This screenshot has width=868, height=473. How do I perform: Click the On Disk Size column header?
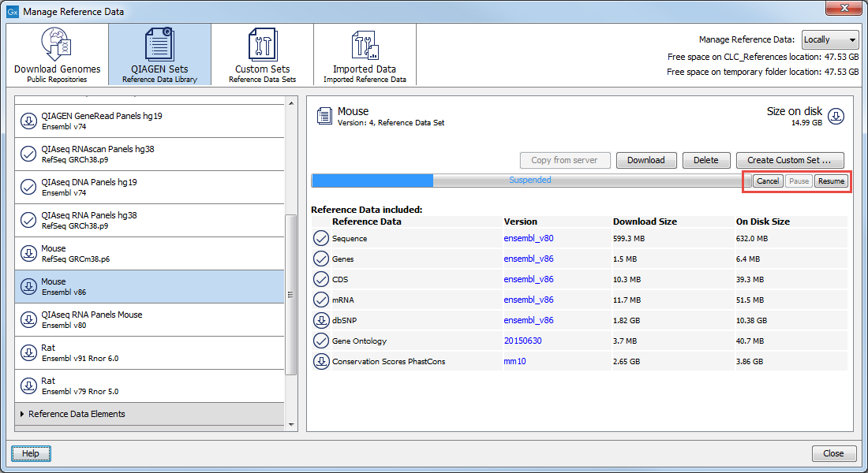(763, 222)
